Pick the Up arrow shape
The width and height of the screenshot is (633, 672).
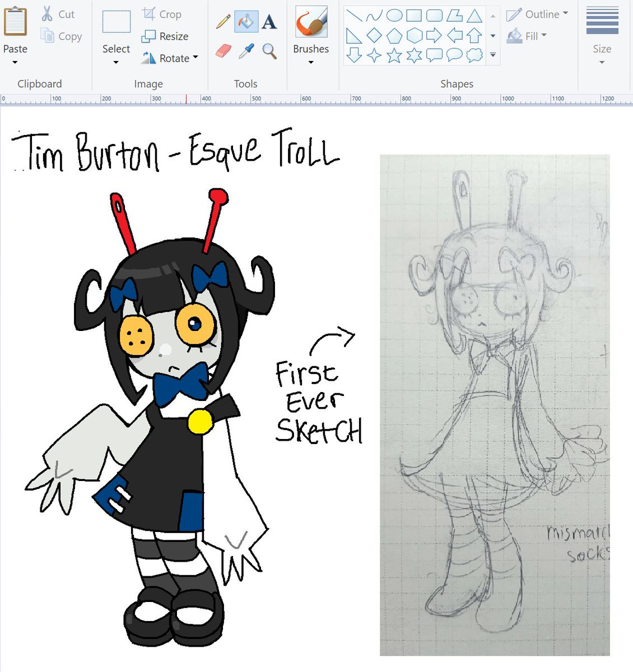coord(474,36)
